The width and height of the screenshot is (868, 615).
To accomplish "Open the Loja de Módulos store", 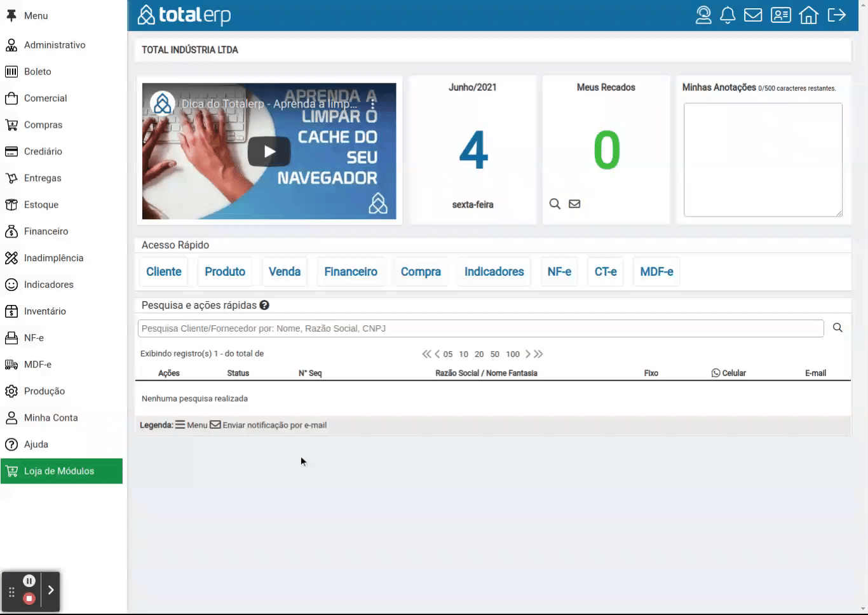I will [62, 471].
